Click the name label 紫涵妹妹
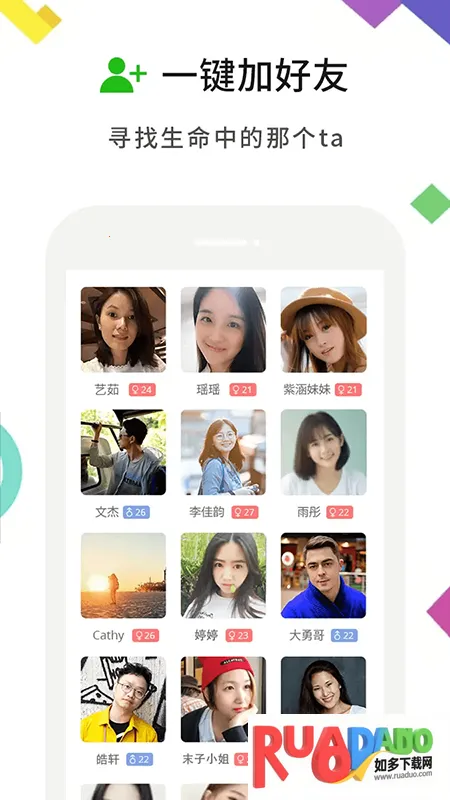 tap(307, 390)
